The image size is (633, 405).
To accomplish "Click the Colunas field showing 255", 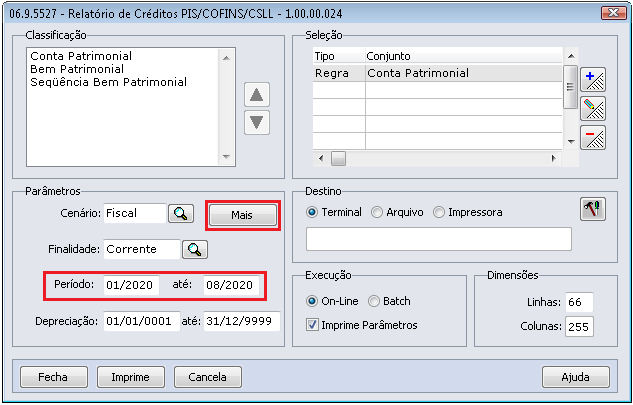I will coord(579,326).
